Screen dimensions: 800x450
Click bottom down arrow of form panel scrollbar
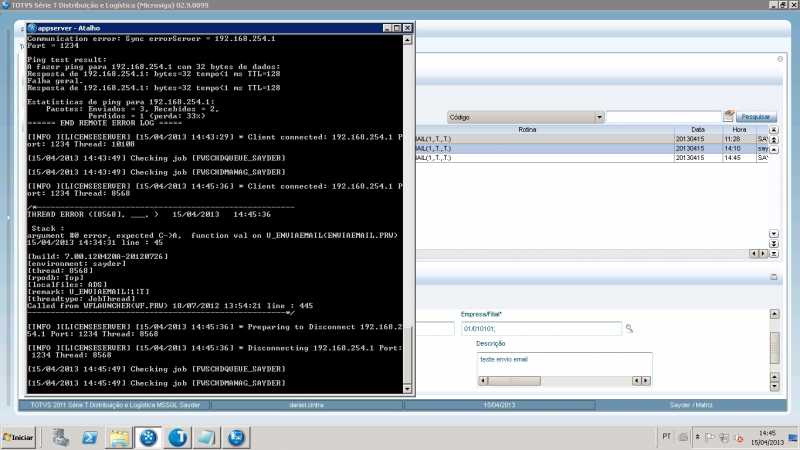pos(774,386)
